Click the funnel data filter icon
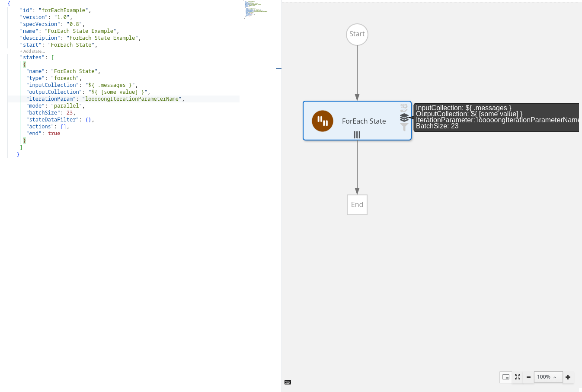The width and height of the screenshot is (582, 392). pyautogui.click(x=404, y=127)
